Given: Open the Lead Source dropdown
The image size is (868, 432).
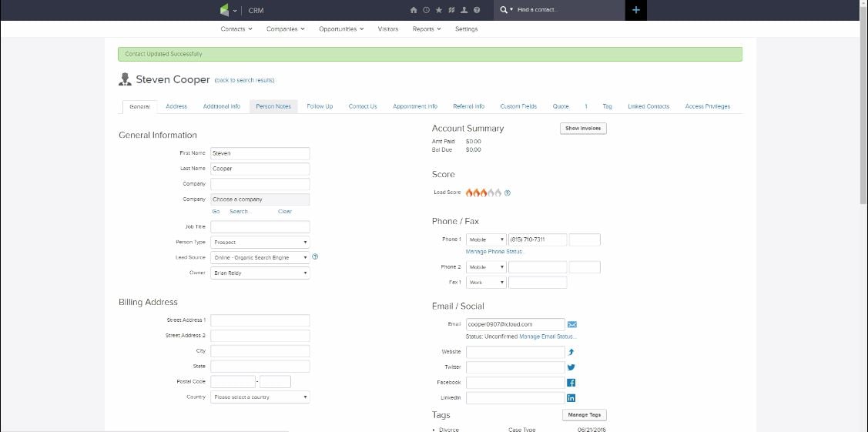Looking at the screenshot, I should [260, 257].
